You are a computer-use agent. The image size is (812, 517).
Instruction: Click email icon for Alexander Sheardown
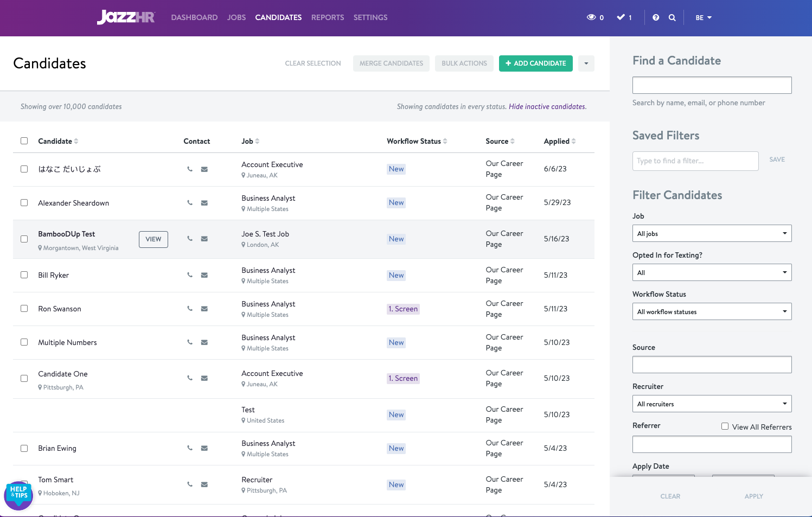pyautogui.click(x=204, y=203)
